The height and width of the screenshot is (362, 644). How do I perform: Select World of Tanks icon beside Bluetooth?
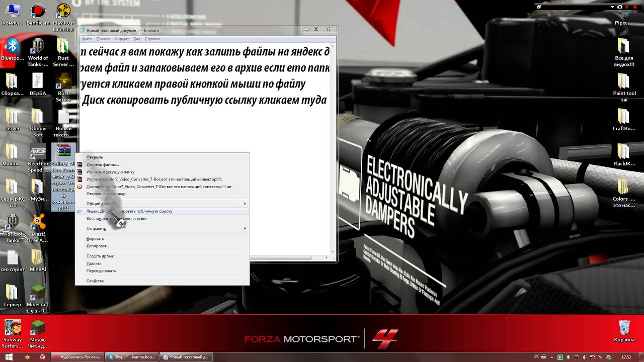(x=38, y=52)
